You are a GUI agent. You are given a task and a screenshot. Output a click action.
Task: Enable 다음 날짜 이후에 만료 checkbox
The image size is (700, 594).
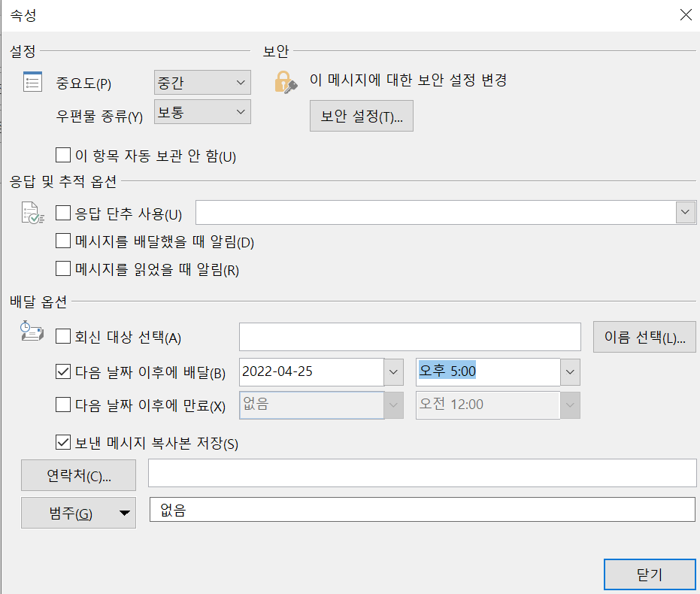click(x=63, y=405)
